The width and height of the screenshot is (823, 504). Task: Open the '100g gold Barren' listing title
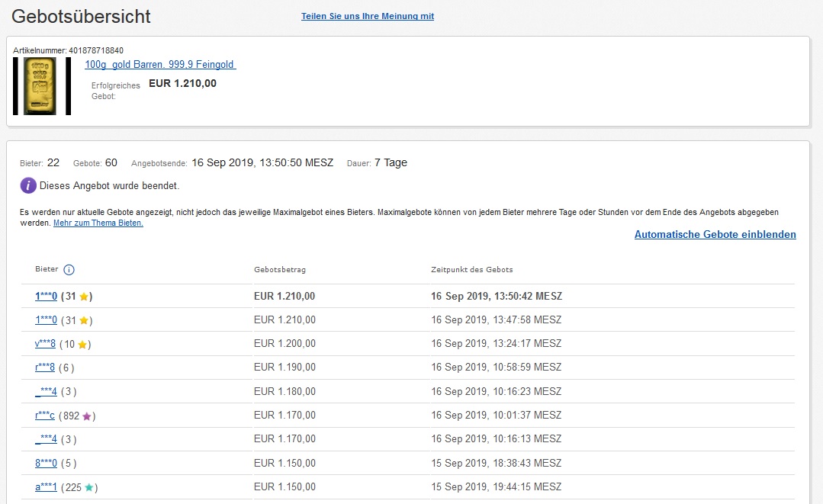tap(160, 65)
